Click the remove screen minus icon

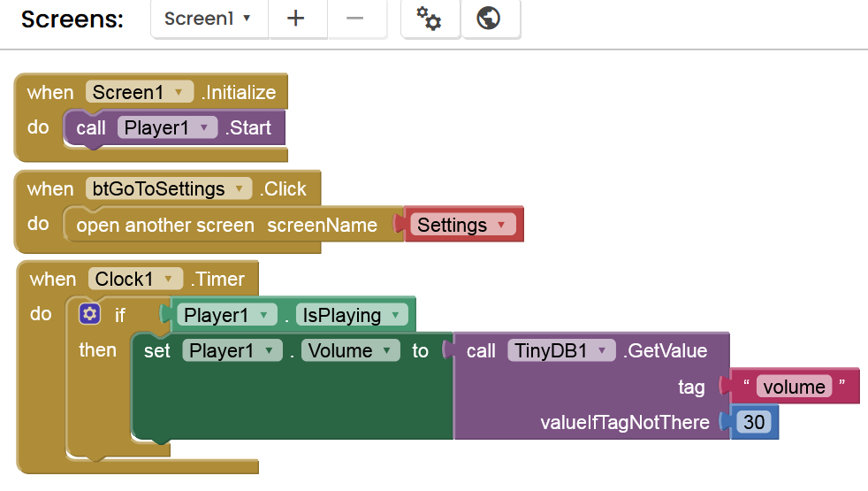355,19
